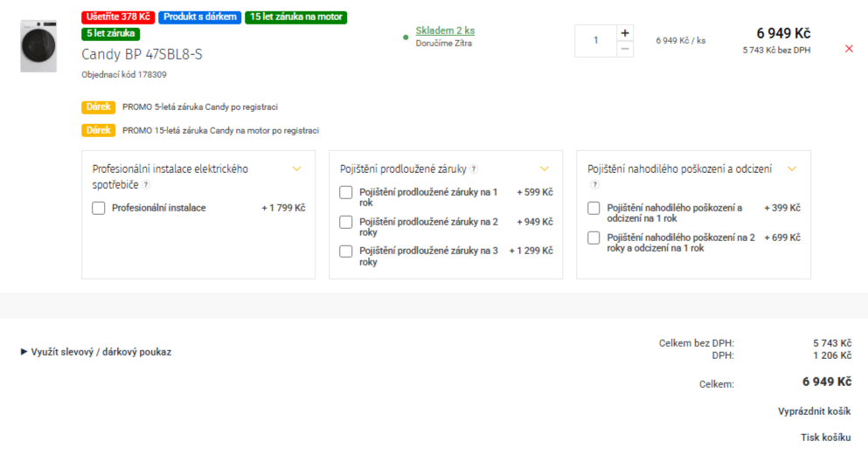Check extended warranty for 3 roky
This screenshot has width=868, height=469.
coord(346,251)
